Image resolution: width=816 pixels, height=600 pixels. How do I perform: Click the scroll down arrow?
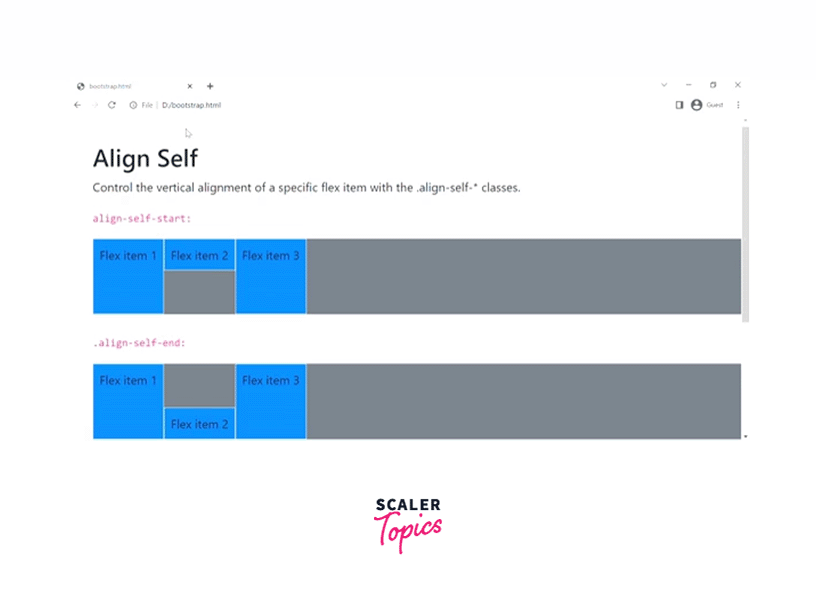click(x=745, y=436)
